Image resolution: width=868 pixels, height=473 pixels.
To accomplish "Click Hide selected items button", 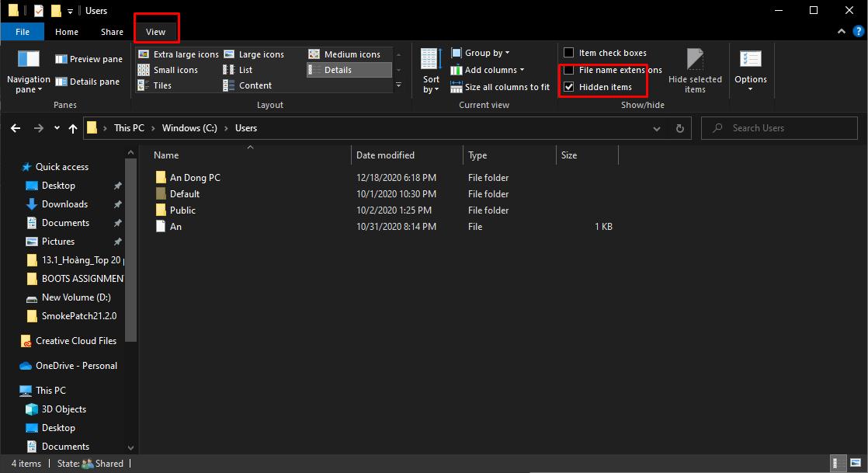I will pos(695,71).
